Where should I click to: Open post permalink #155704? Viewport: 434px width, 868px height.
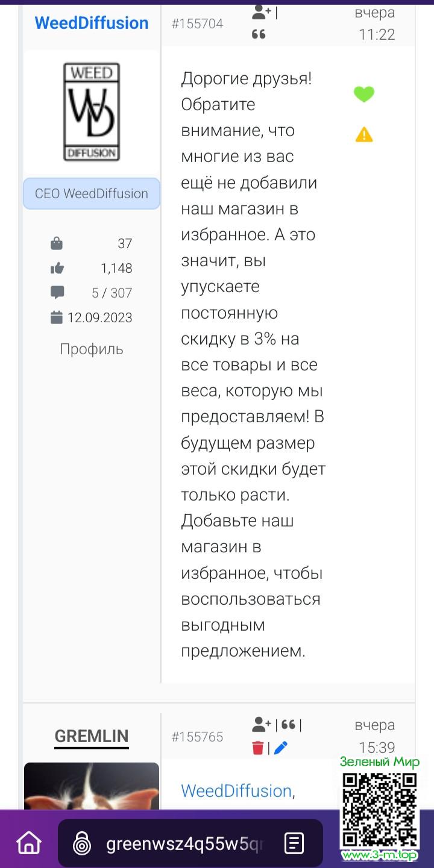tap(197, 23)
